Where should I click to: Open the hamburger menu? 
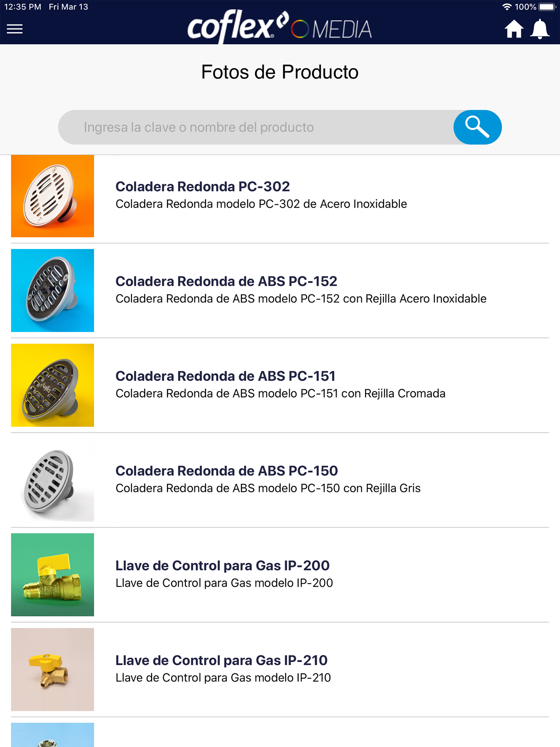point(15,29)
